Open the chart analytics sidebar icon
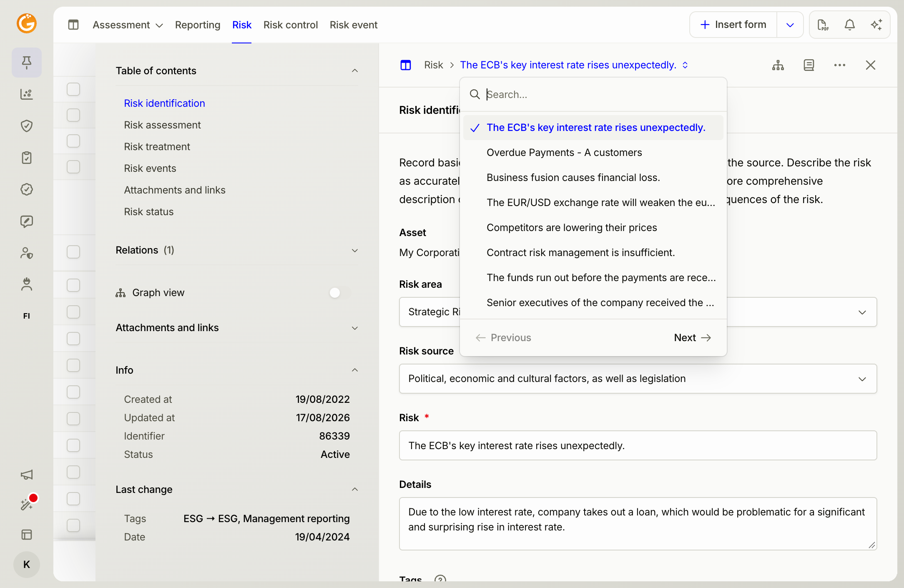Viewport: 904px width, 588px height. (27, 94)
